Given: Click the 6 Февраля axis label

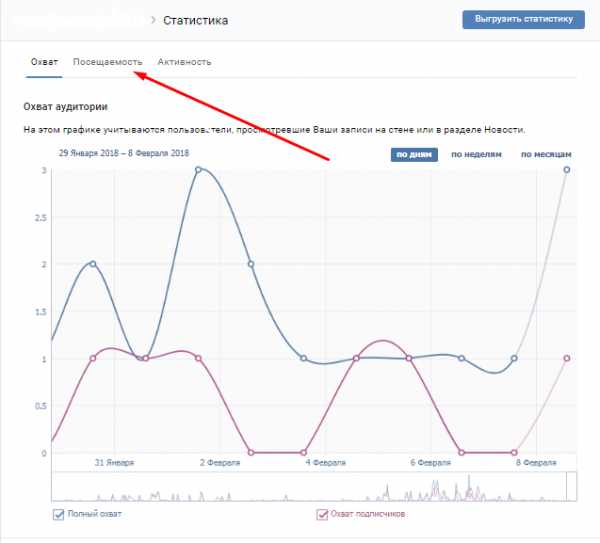Looking at the screenshot, I should (x=430, y=463).
